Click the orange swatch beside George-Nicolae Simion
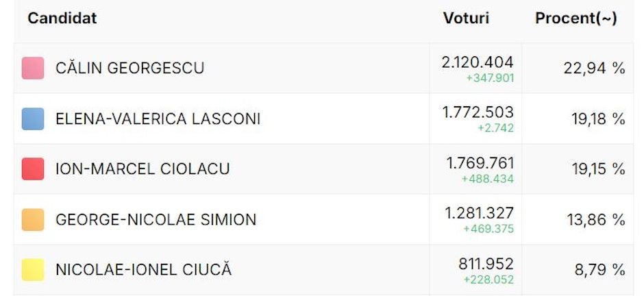Viewport: 644px width, 296px height. click(x=33, y=220)
